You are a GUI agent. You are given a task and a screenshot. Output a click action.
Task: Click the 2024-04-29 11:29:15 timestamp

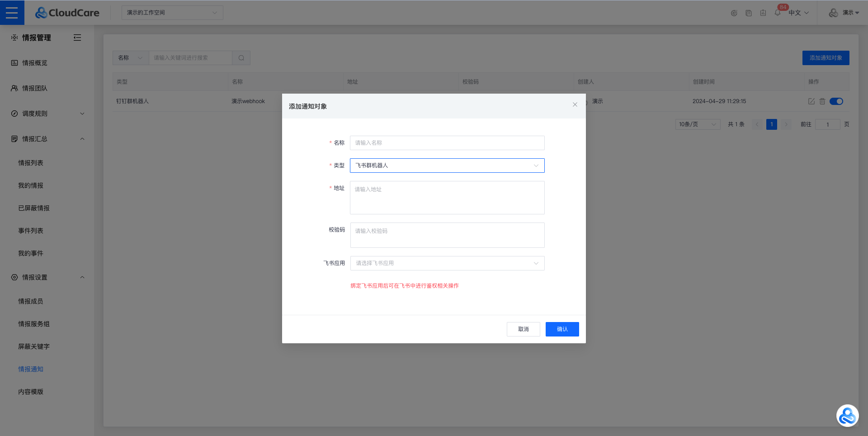pos(719,101)
